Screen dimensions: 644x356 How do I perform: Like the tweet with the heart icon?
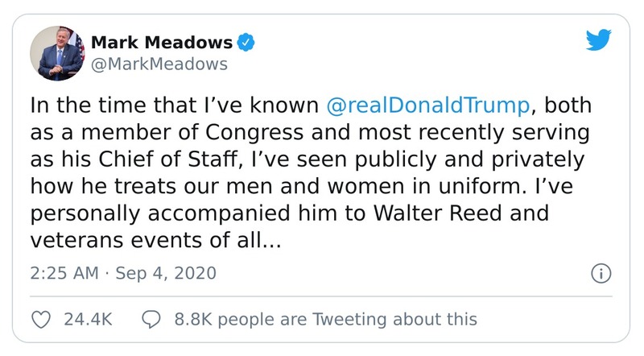tap(41, 319)
